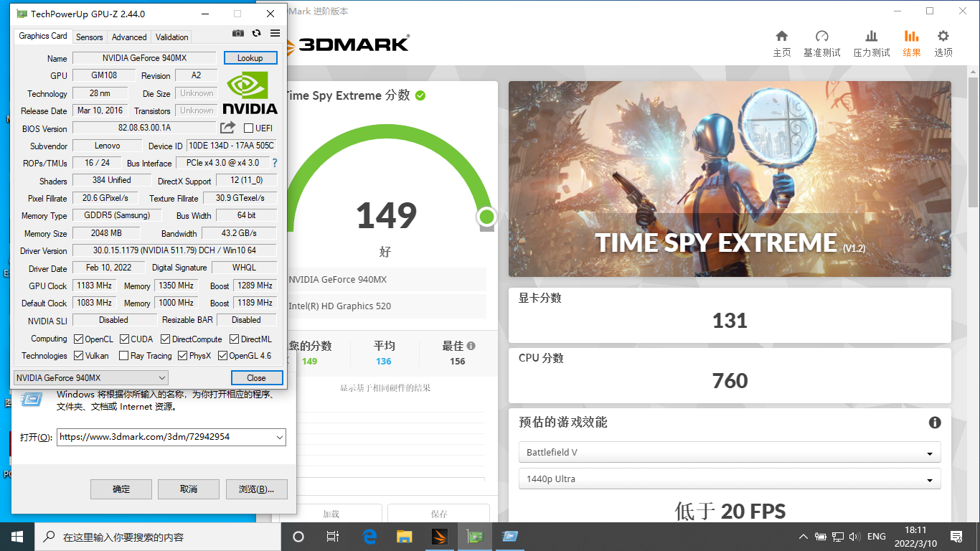
Task: Click the GPU-Z Close button
Action: pyautogui.click(x=257, y=377)
